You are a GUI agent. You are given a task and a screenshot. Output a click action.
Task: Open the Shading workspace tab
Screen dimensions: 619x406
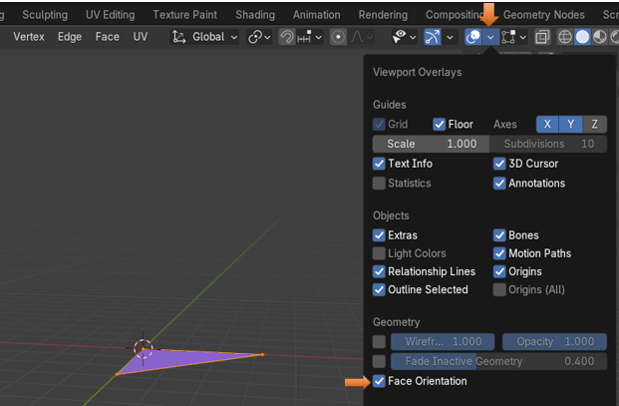(x=255, y=15)
